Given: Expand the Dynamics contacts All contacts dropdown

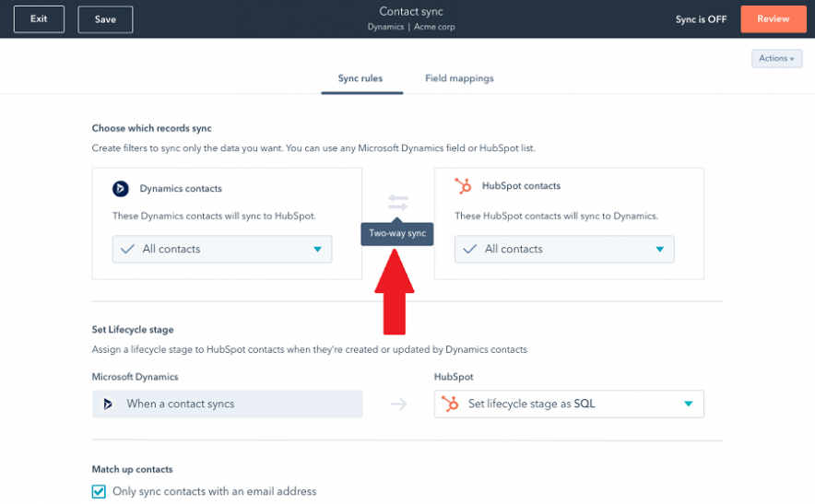Looking at the screenshot, I should 222,250.
